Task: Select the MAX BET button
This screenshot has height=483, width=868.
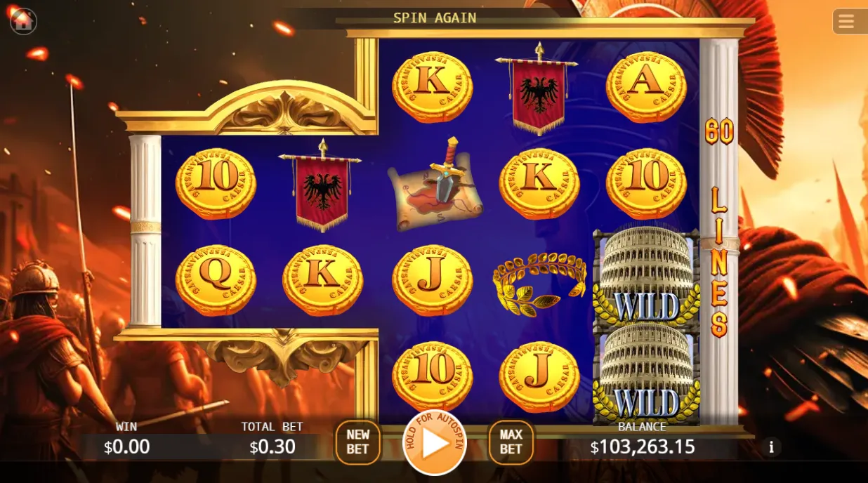Action: 511,442
